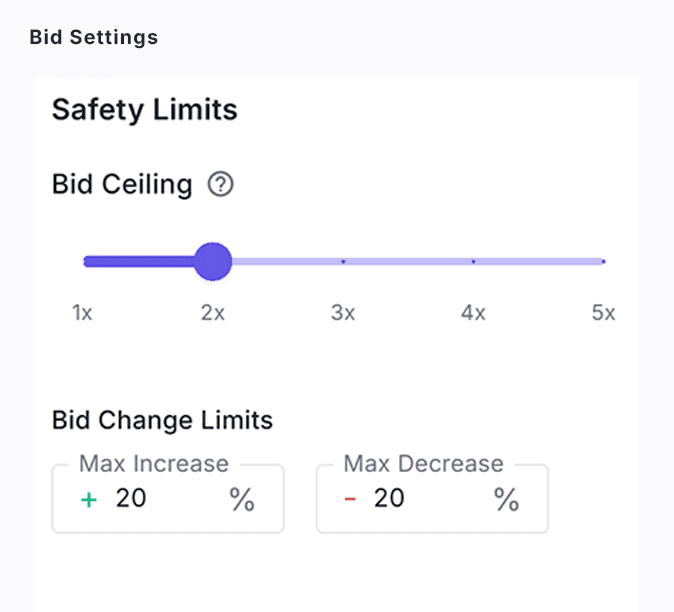This screenshot has height=612, width=674.
Task: Click the Bid Change Limits label
Action: coord(162,420)
